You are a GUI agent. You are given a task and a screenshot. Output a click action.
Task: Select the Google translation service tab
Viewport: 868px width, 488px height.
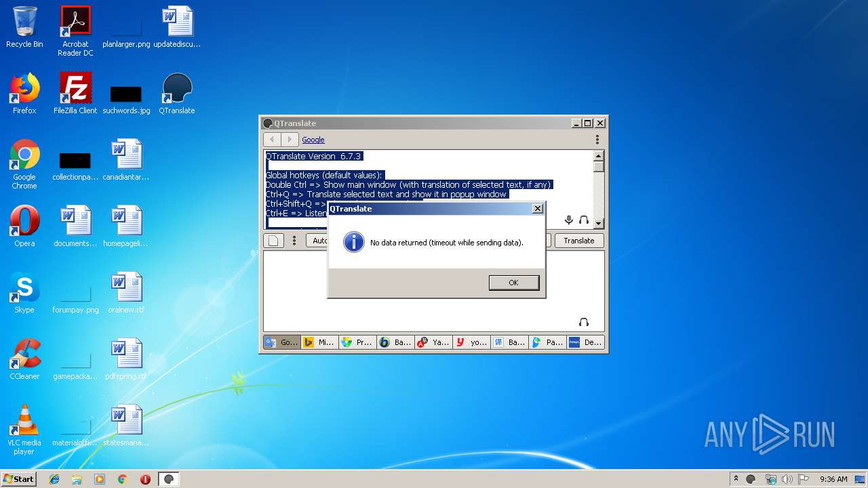coord(281,342)
